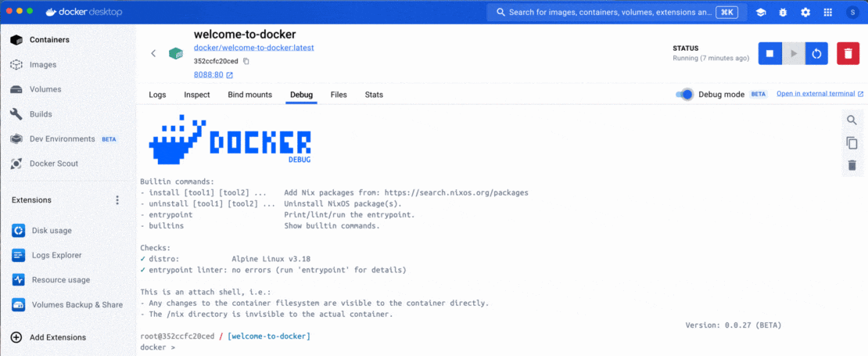Image resolution: width=868 pixels, height=356 pixels.
Task: Open the user account avatar S
Action: click(852, 13)
